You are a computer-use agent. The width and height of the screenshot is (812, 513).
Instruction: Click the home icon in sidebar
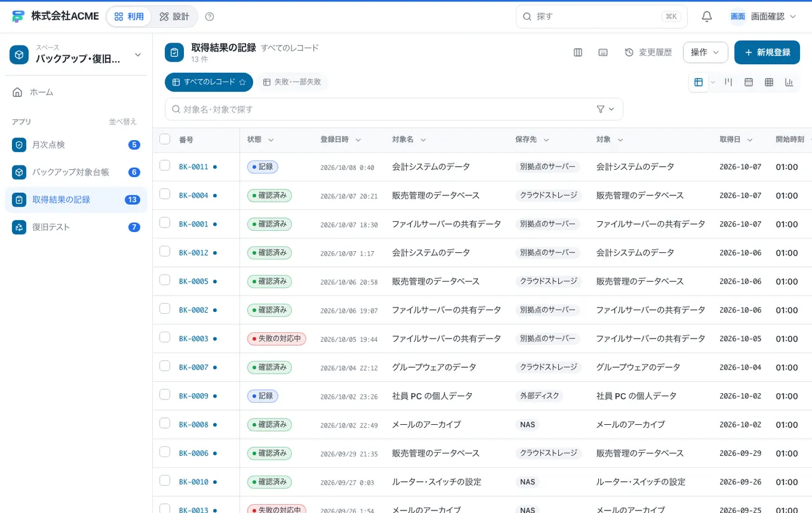18,92
